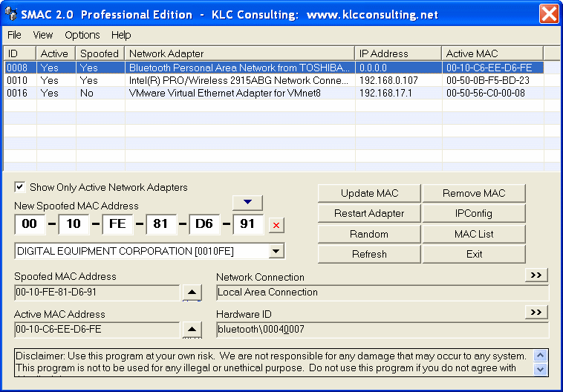Generate a Random MAC address
Viewport: 563px width, 392px height.
pyautogui.click(x=369, y=234)
